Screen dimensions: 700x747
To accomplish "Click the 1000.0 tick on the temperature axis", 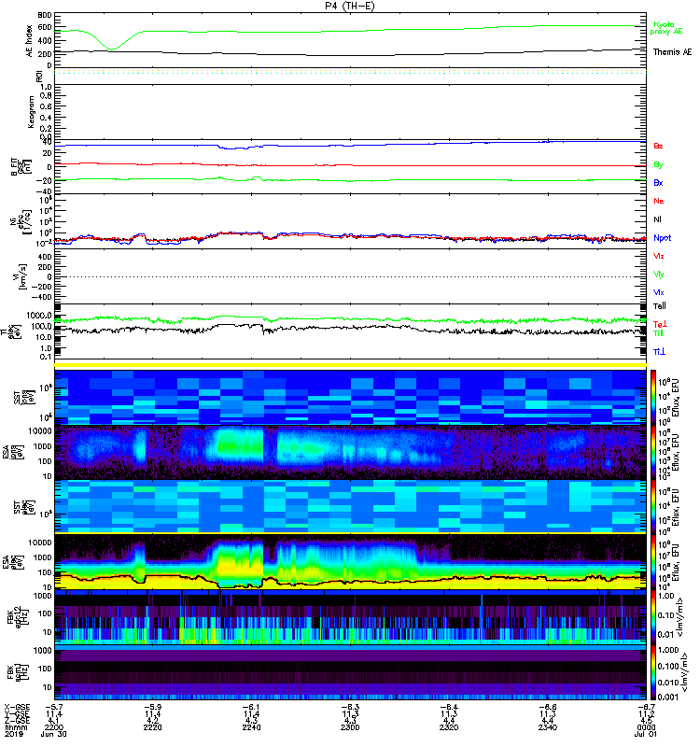I will coord(39,316).
